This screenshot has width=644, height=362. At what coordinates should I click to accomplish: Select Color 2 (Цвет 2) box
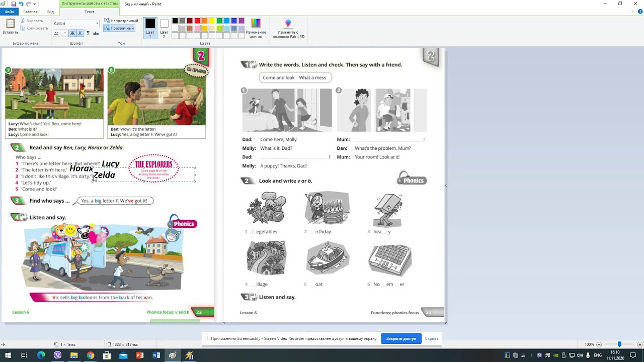point(164,28)
